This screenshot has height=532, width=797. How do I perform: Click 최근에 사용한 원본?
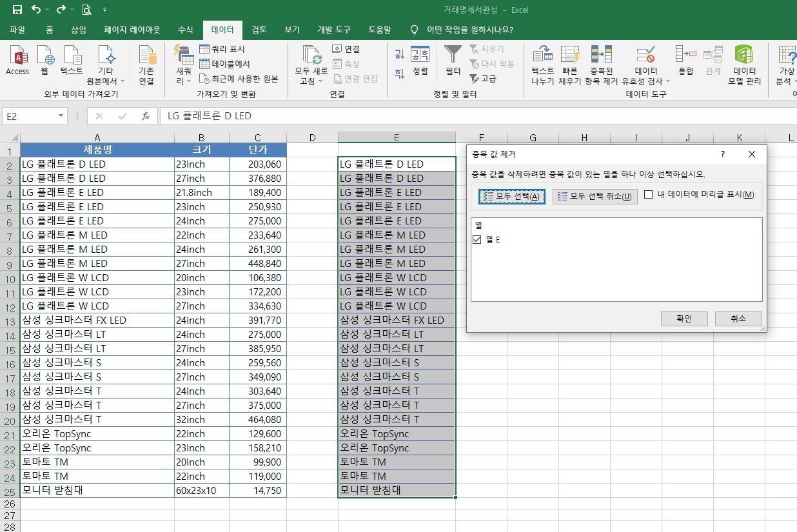(x=239, y=79)
